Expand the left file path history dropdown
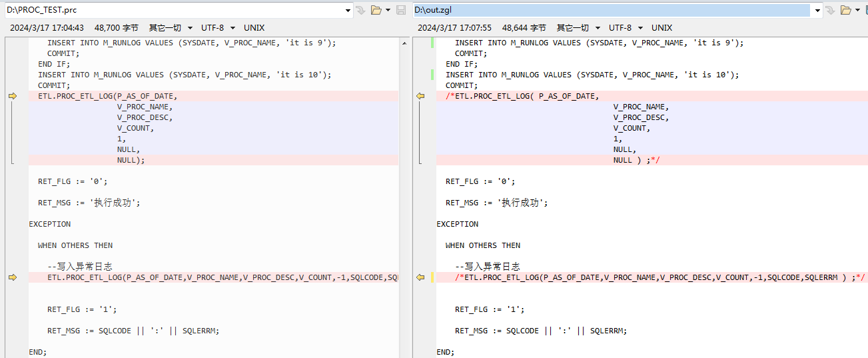The image size is (868, 358). point(348,10)
